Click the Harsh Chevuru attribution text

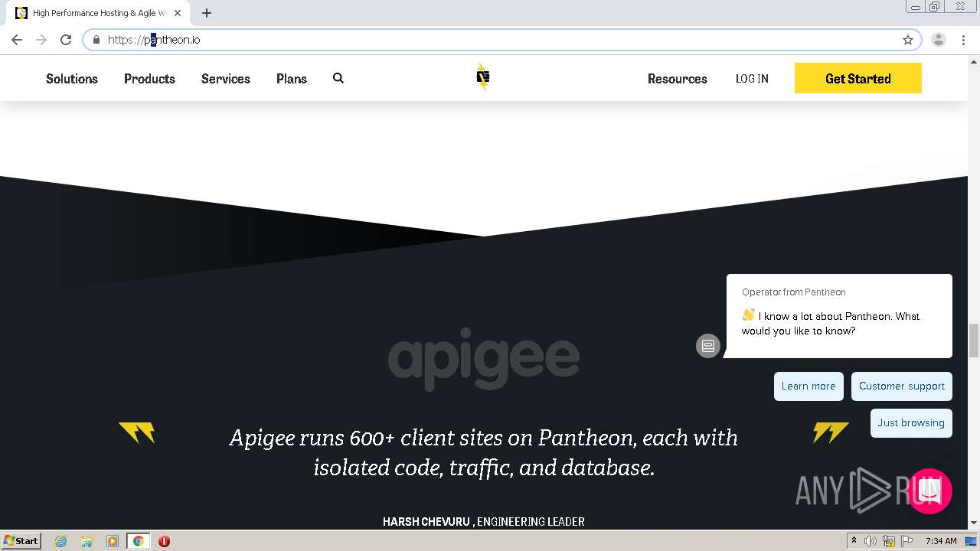pyautogui.click(x=484, y=521)
